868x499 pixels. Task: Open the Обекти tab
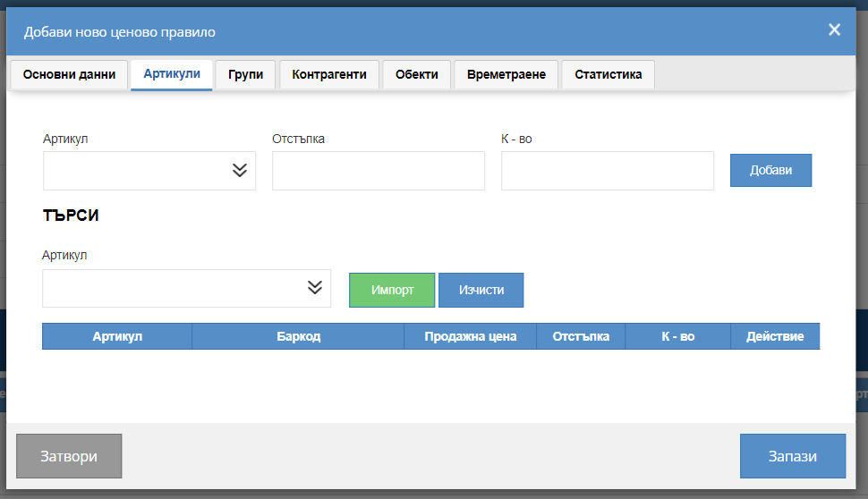click(x=417, y=75)
